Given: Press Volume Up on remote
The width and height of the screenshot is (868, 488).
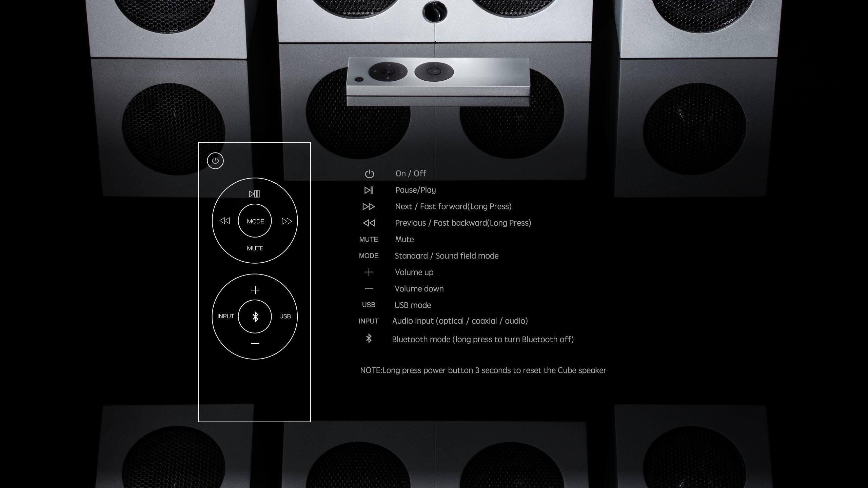Looking at the screenshot, I should (x=255, y=290).
